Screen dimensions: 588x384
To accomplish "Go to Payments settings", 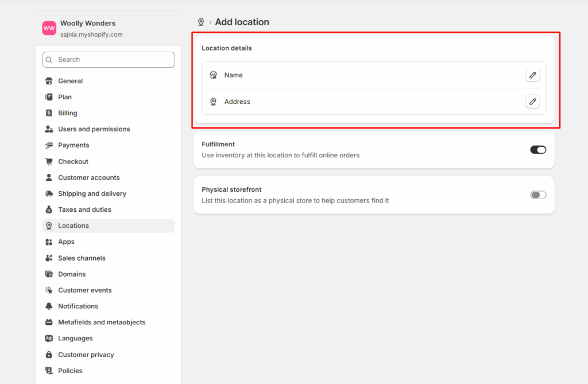I will pyautogui.click(x=73, y=145).
